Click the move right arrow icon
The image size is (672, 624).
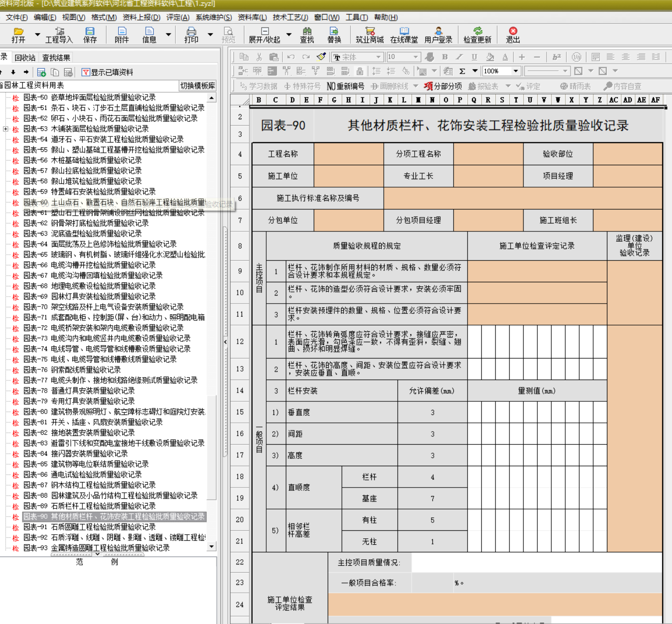tap(26, 72)
